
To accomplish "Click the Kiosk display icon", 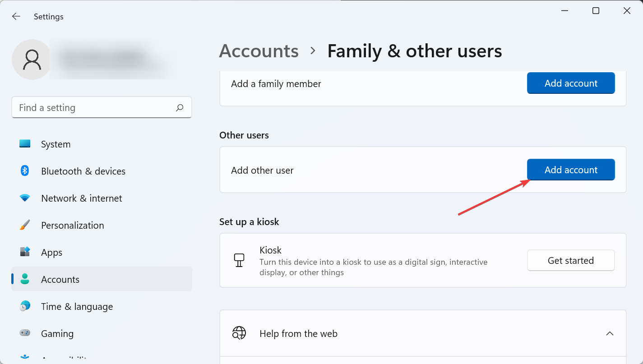I will (239, 260).
